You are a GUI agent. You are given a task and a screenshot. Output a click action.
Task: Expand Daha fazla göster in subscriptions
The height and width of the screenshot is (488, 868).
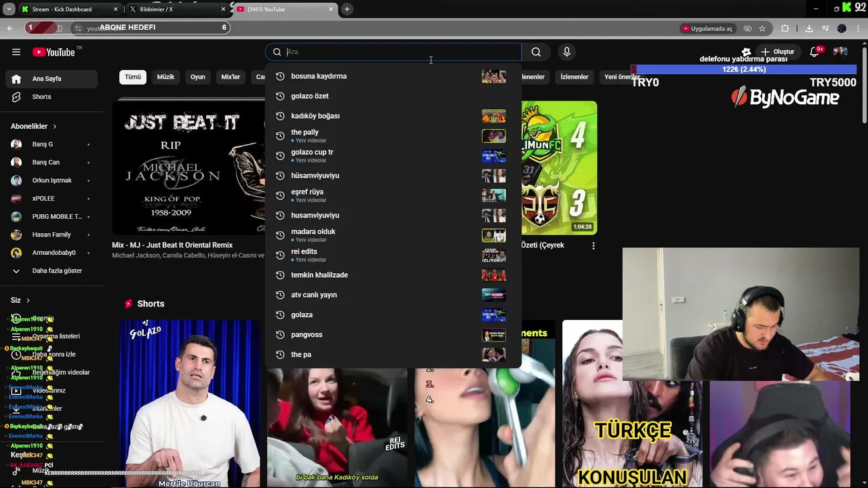(52, 271)
